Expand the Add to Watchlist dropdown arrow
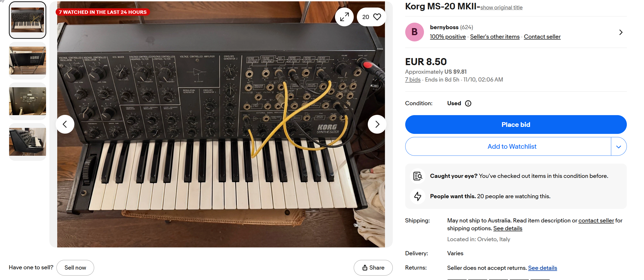The height and width of the screenshot is (280, 644). [619, 147]
